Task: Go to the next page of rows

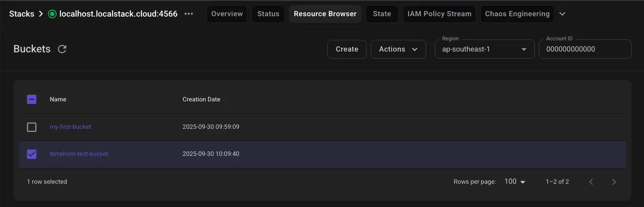Action: 614,182
